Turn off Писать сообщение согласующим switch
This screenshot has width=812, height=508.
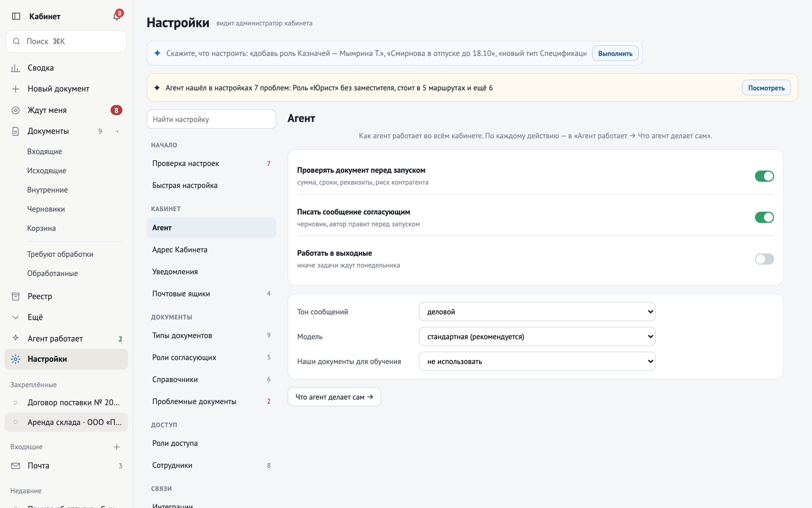click(764, 217)
